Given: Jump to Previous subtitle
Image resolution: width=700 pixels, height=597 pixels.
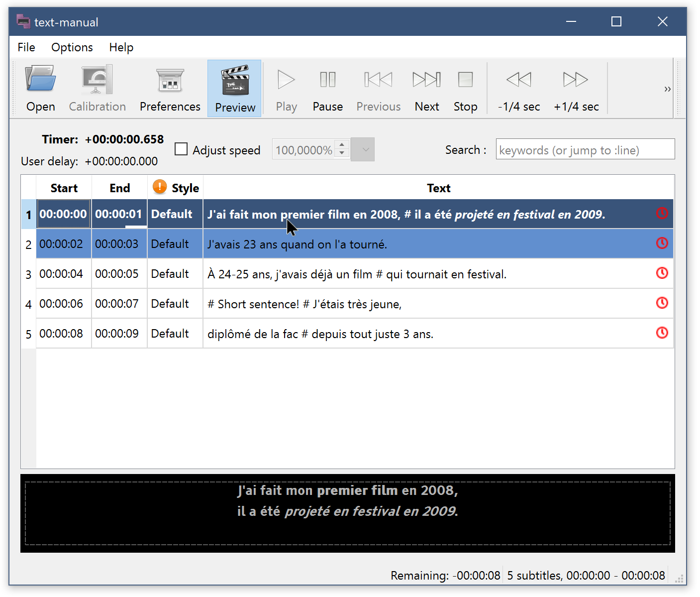Looking at the screenshot, I should pos(379,89).
